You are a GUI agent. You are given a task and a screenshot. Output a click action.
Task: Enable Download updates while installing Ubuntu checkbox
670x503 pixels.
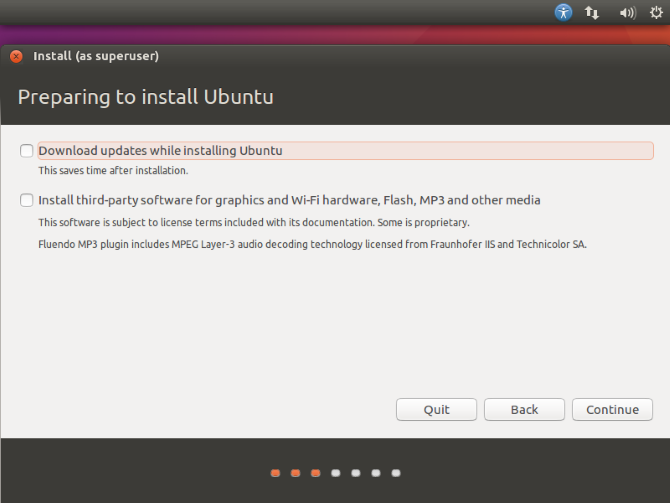[x=26, y=151]
